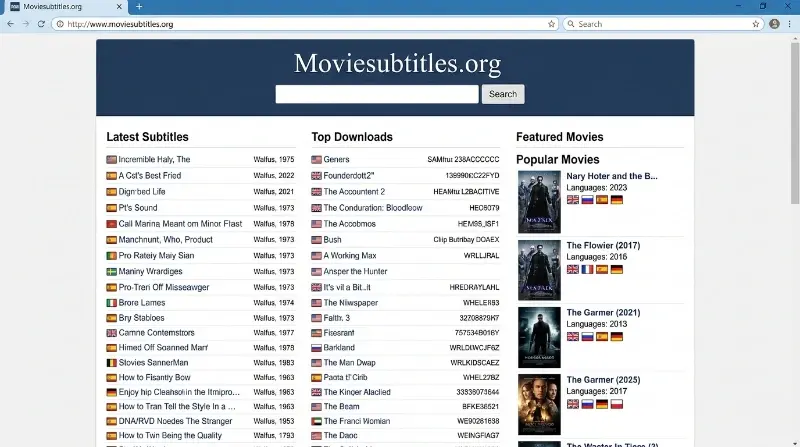Click the flag beside Pro Rateiy Maiy Sian
Screen dimensions: 800x447
click(x=111, y=256)
